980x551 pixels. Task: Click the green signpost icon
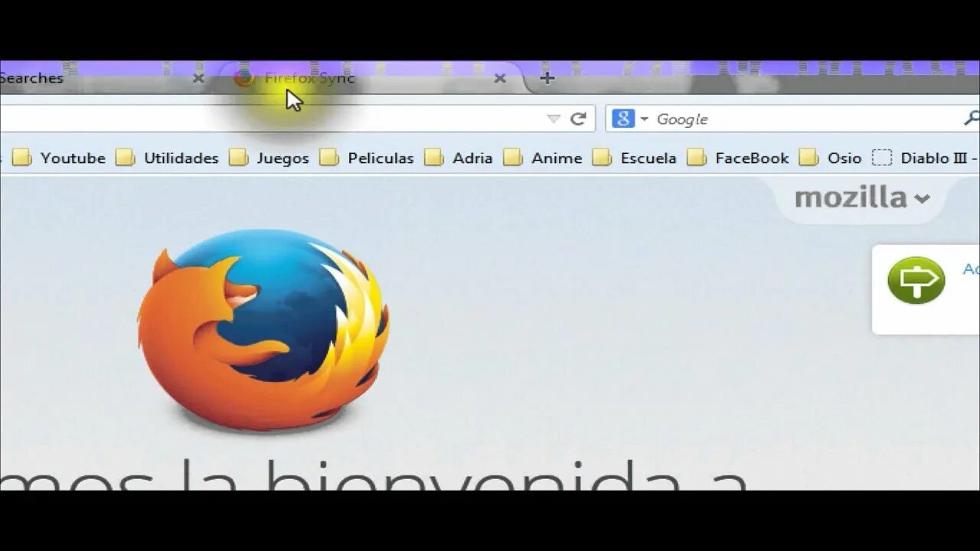916,280
